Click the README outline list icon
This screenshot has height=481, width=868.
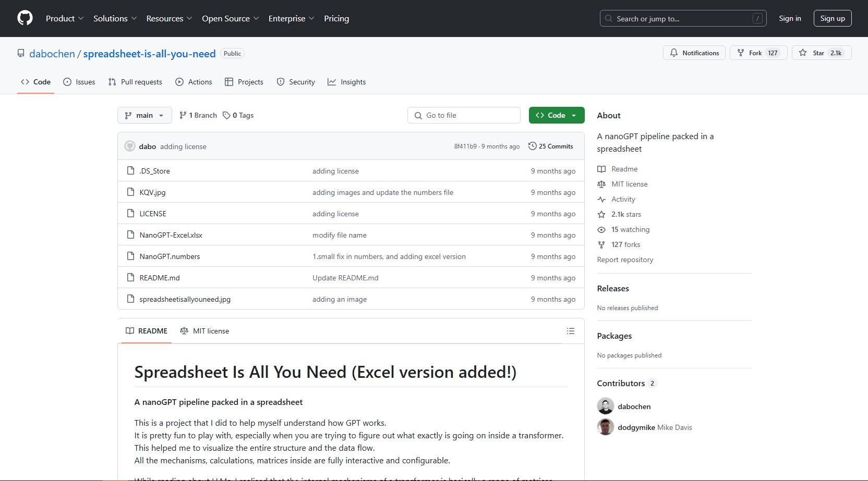[571, 331]
